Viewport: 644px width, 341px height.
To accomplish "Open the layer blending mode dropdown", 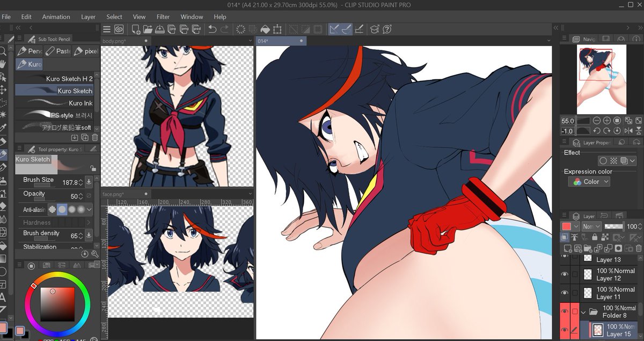I will [590, 227].
